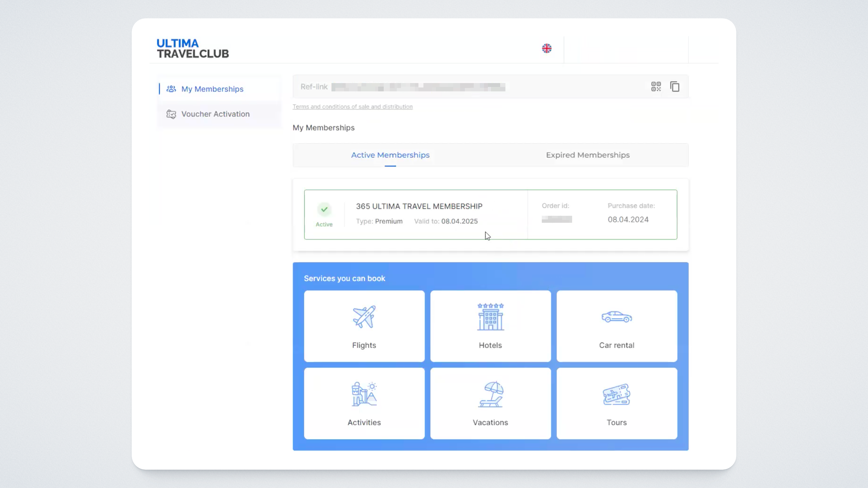Go to Voucher Activation page
This screenshot has width=868, height=488.
(x=215, y=114)
